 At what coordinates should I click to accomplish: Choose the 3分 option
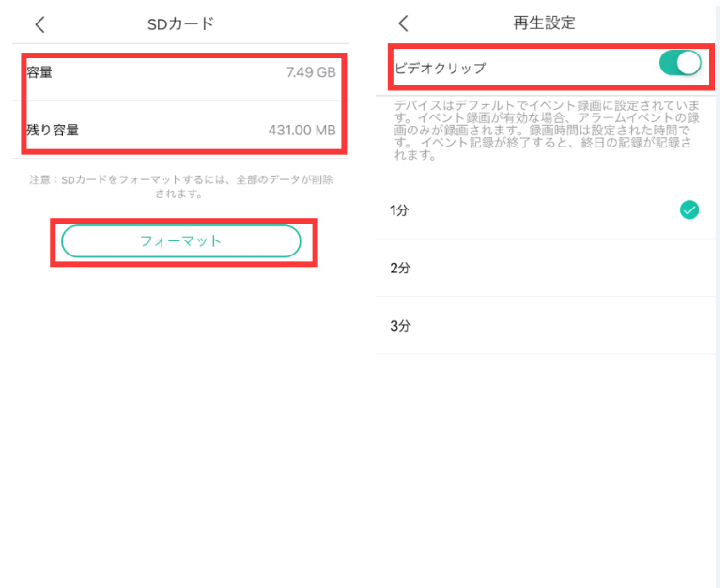click(x=546, y=326)
